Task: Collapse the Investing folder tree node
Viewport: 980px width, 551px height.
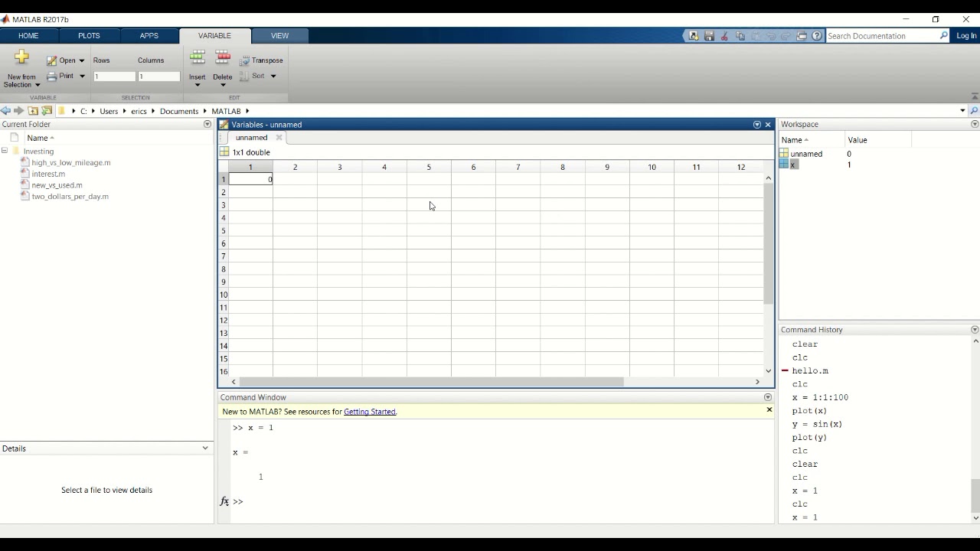Action: click(x=5, y=151)
